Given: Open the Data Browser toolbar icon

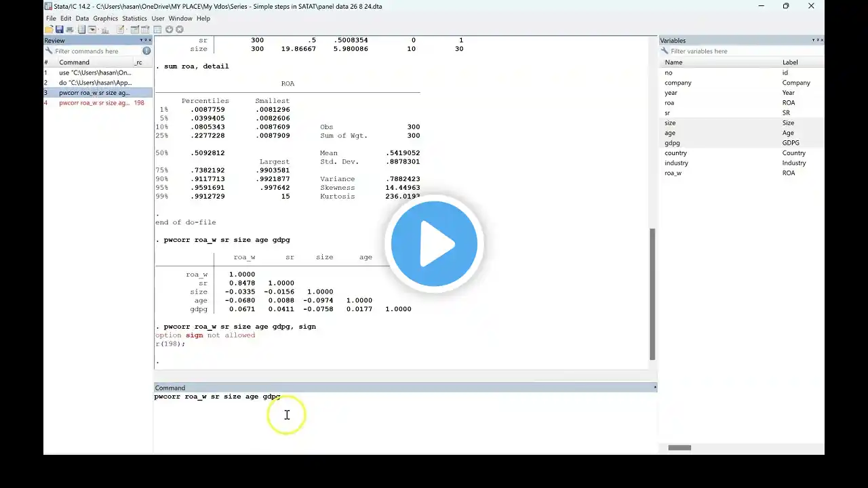Looking at the screenshot, I should click(x=145, y=29).
